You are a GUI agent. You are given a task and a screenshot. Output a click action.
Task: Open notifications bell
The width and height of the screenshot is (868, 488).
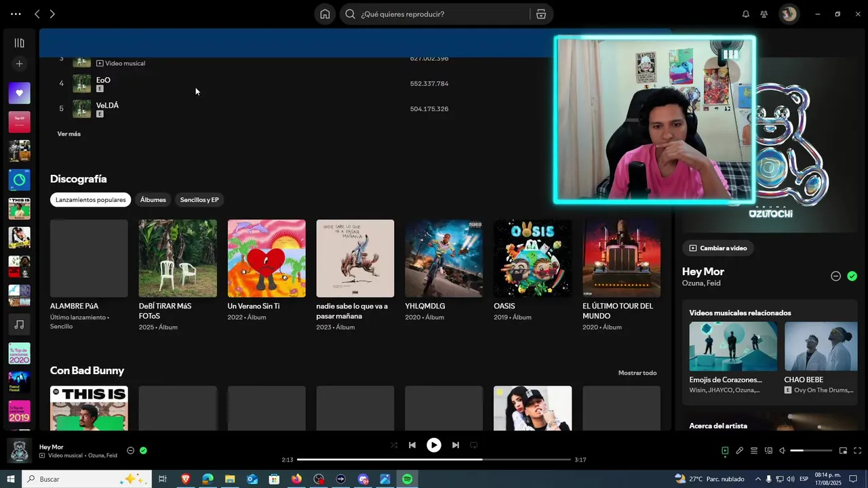tap(746, 14)
